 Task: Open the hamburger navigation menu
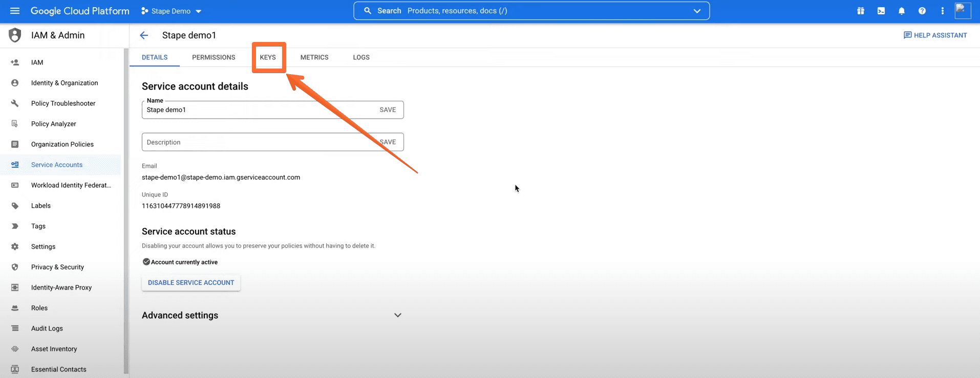pos(14,11)
